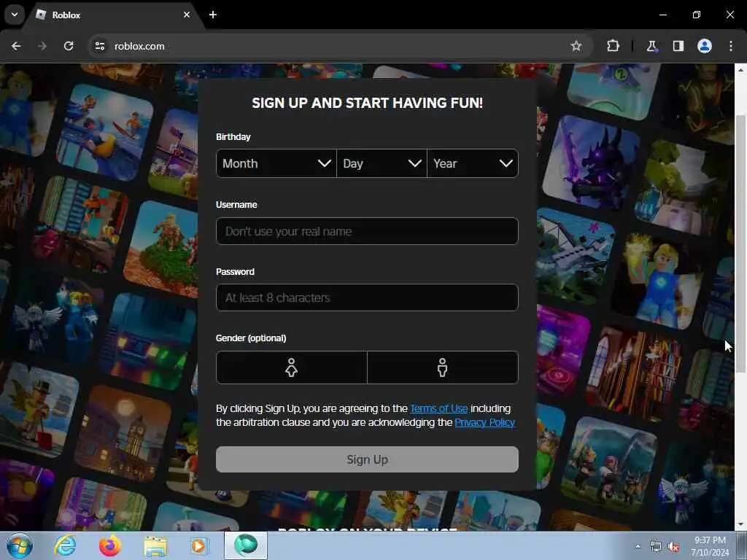The image size is (747, 560).
Task: Open the Month birthday dropdown
Action: click(276, 163)
